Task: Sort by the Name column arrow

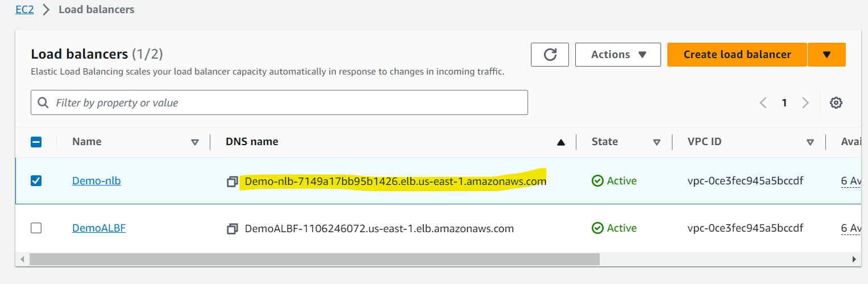Action: [x=195, y=142]
